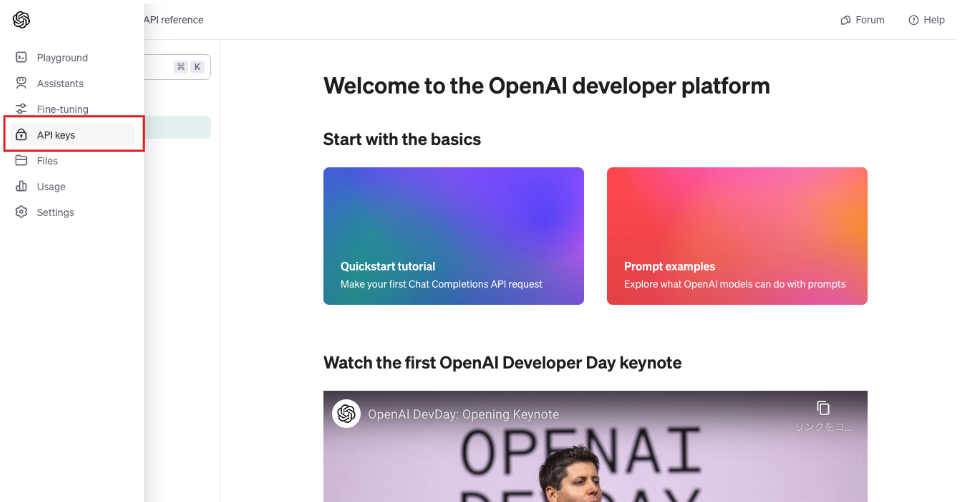Click 'Start with the basics' heading
The image size is (962, 502).
402,139
